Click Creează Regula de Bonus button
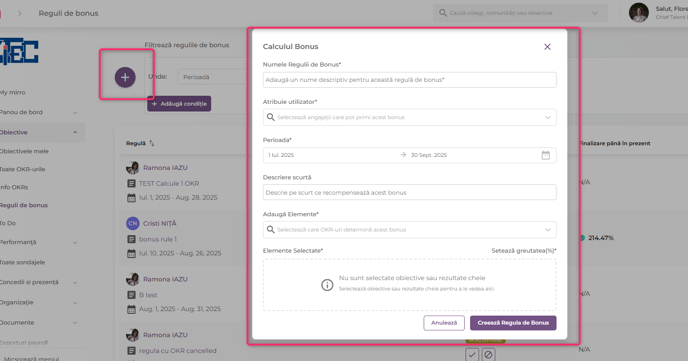This screenshot has width=688, height=361. (x=513, y=323)
